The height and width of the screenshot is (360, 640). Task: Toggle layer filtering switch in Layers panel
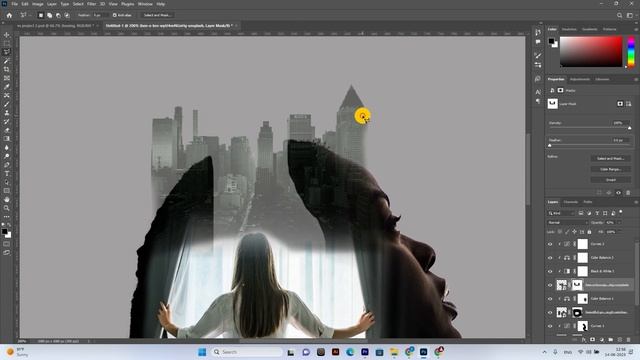(621, 212)
